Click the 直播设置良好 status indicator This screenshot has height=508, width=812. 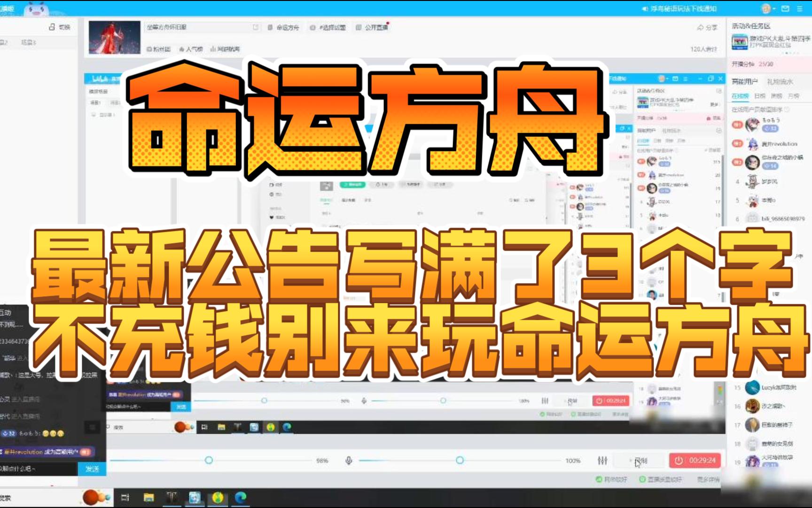coord(660,479)
